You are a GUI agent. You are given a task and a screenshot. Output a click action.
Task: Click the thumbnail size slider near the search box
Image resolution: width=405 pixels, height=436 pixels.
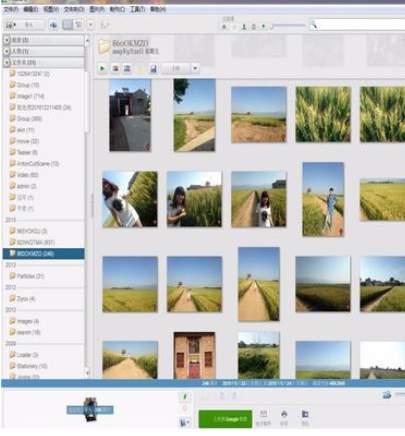(289, 25)
